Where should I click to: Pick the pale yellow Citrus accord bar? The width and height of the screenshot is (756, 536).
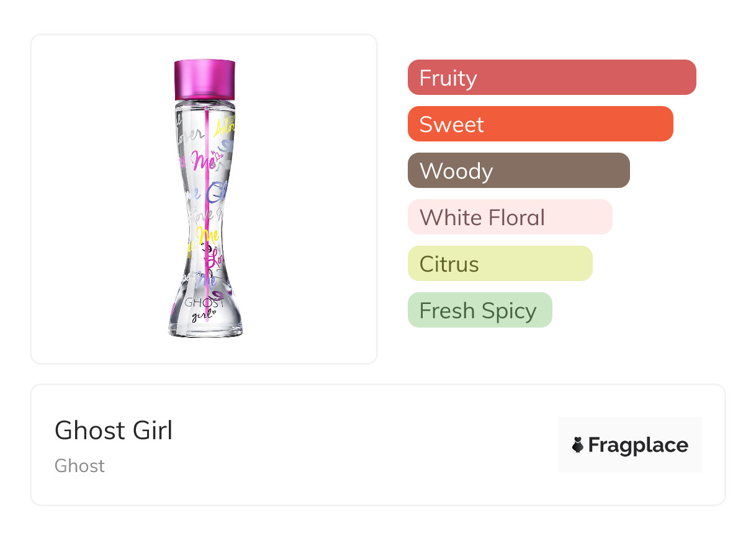[500, 264]
